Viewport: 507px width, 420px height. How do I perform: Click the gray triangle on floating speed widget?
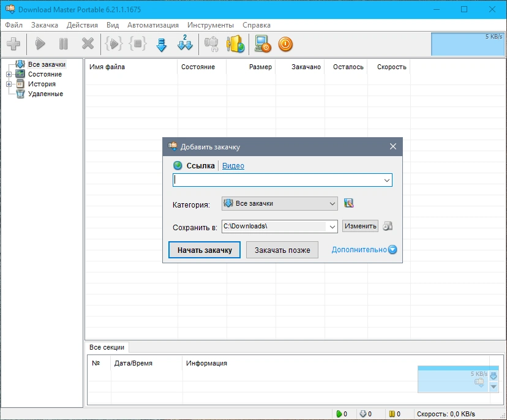[x=494, y=387]
